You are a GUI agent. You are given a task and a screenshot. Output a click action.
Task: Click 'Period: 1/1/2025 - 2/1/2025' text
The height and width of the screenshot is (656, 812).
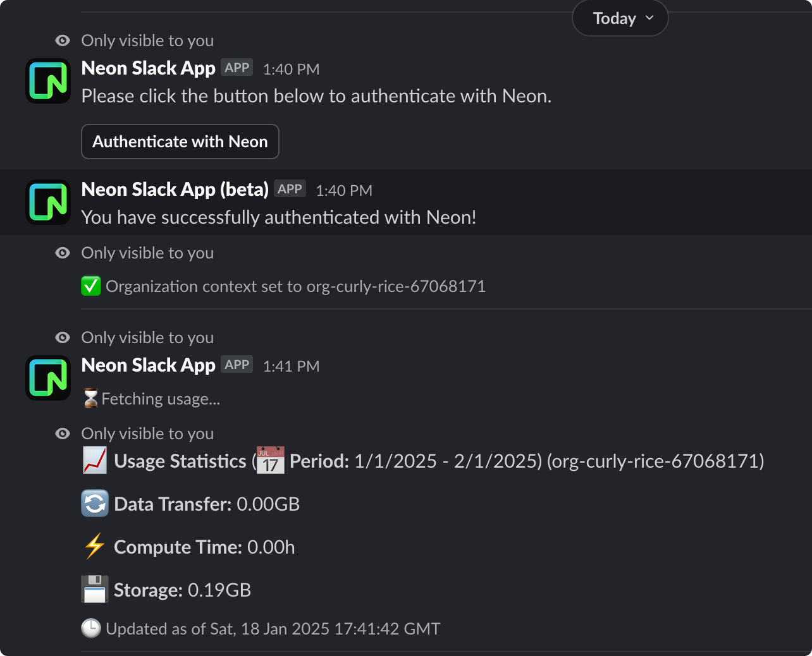[414, 461]
